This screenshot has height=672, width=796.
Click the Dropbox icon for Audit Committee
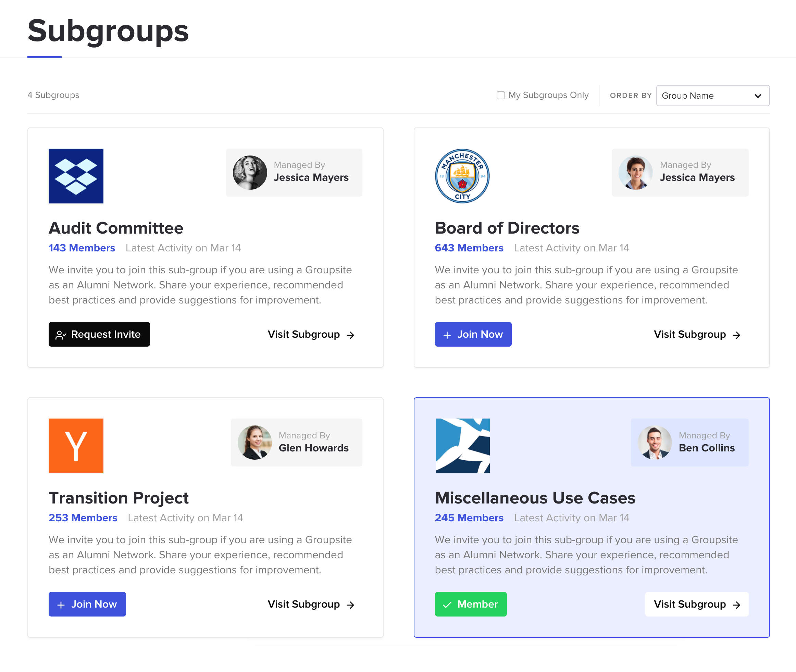[x=75, y=176]
